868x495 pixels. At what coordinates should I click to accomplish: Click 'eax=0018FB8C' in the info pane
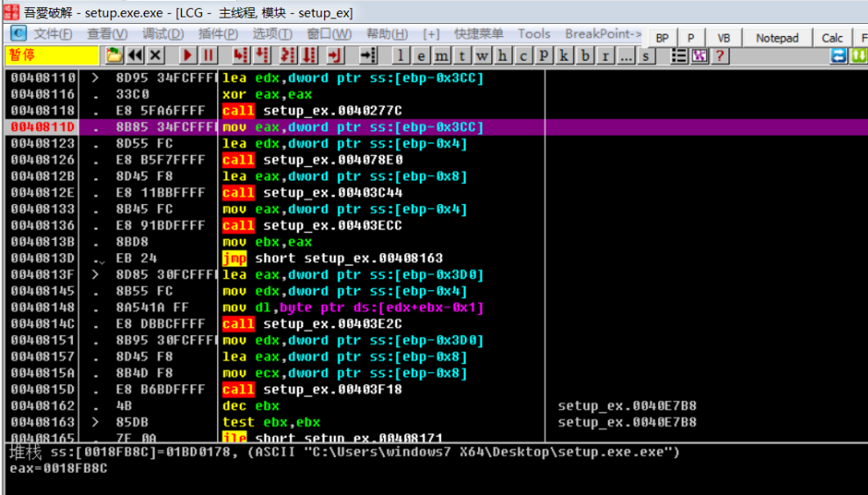pyautogui.click(x=59, y=469)
